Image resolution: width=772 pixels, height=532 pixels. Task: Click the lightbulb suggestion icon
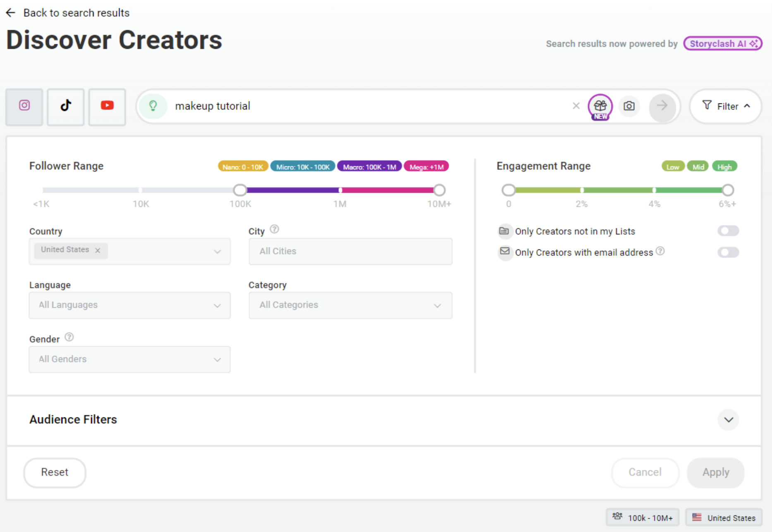tap(153, 106)
